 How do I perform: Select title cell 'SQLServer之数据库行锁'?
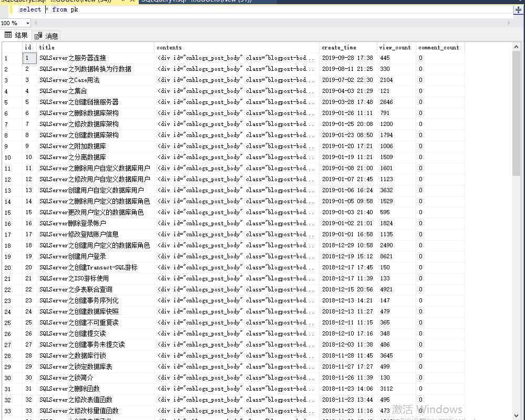tap(96, 356)
